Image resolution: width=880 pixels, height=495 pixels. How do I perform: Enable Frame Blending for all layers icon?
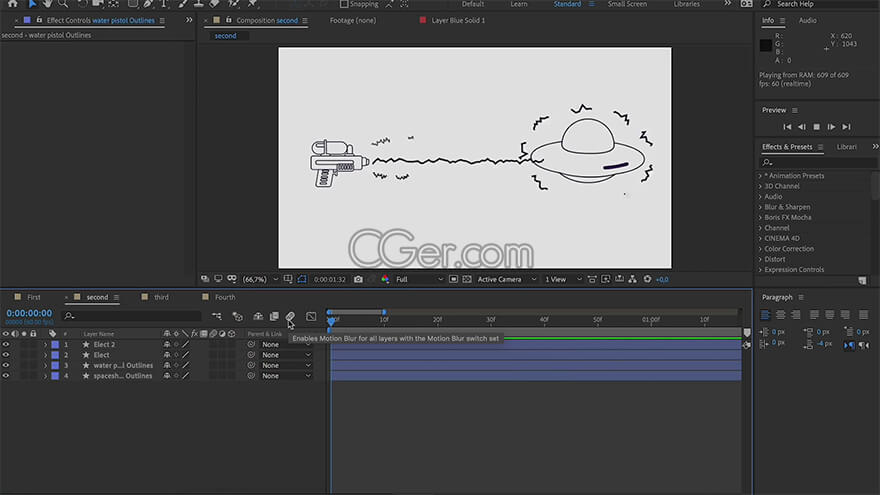[274, 317]
